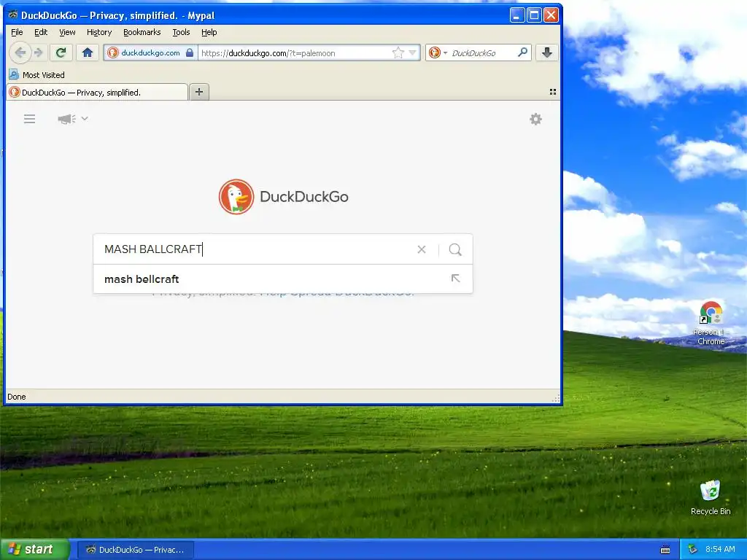Open the Bookmarks menu
The height and width of the screenshot is (560, 747).
[142, 32]
